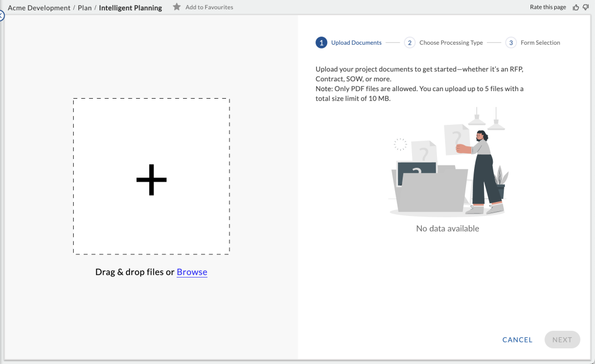595x364 pixels.
Task: Click the Add to Favourites label
Action: (x=209, y=7)
